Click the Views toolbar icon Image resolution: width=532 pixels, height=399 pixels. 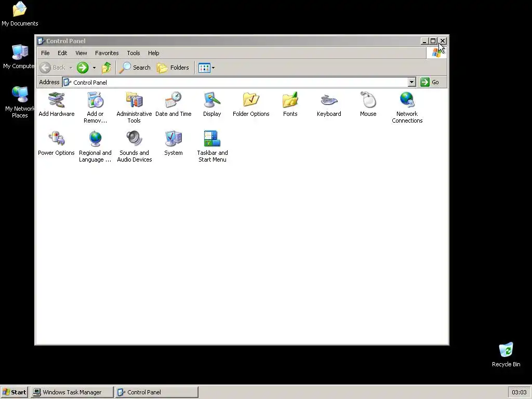coord(204,68)
